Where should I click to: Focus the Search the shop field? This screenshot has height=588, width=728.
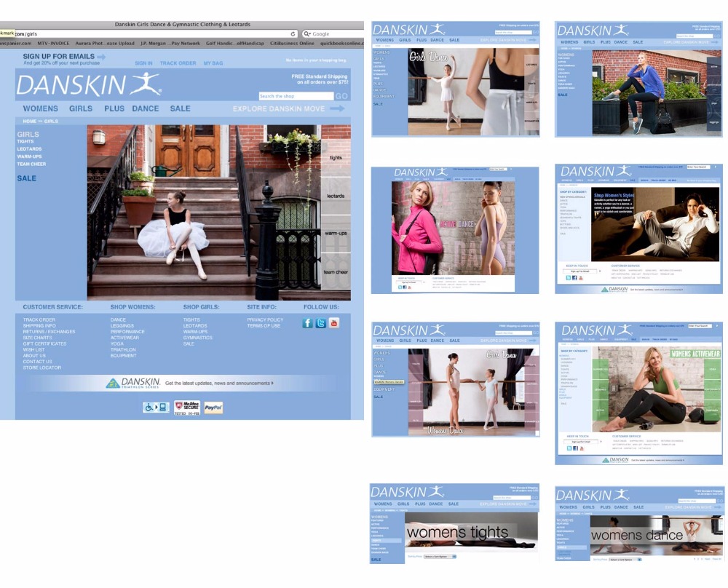tap(296, 96)
